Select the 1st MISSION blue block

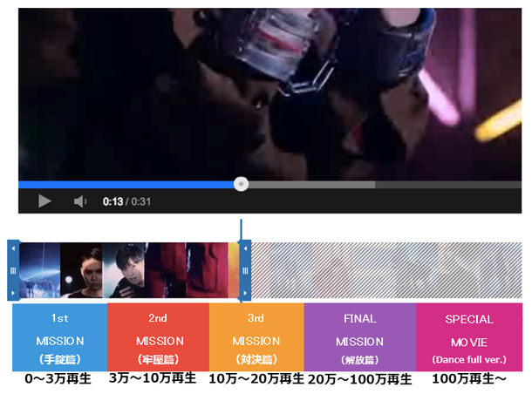(59, 337)
